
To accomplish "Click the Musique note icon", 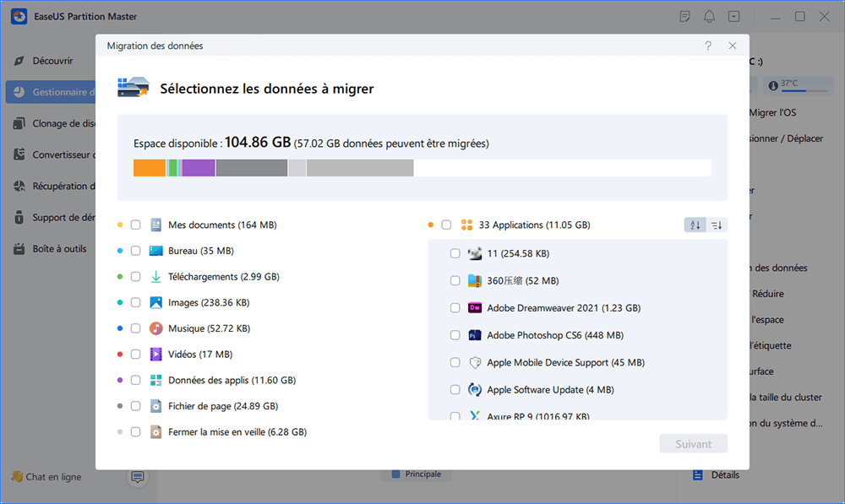I will coord(155,328).
